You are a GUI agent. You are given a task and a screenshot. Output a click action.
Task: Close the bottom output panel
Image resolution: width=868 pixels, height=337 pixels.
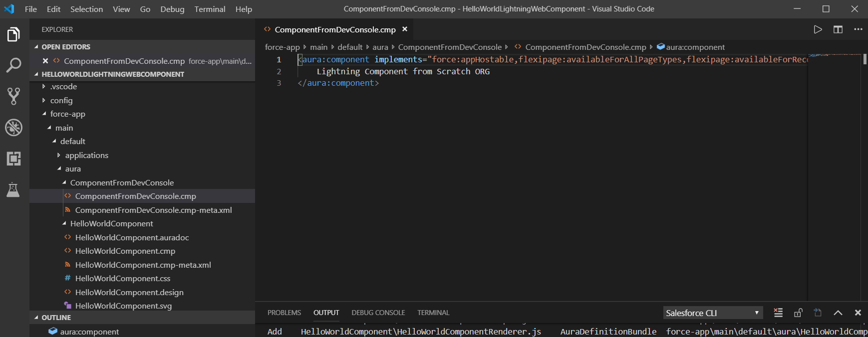pos(858,313)
